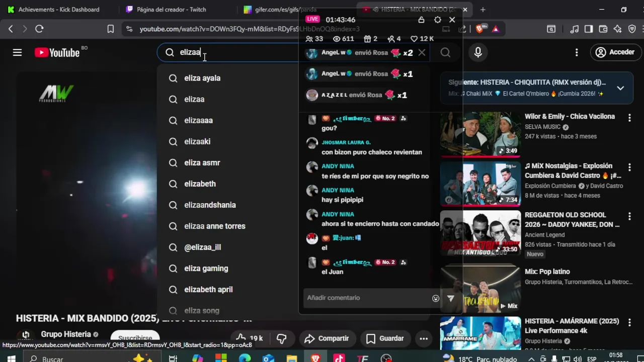Viewport: 644px width, 362px height.
Task: Open Microsoft Store from the taskbar
Action: click(x=221, y=358)
